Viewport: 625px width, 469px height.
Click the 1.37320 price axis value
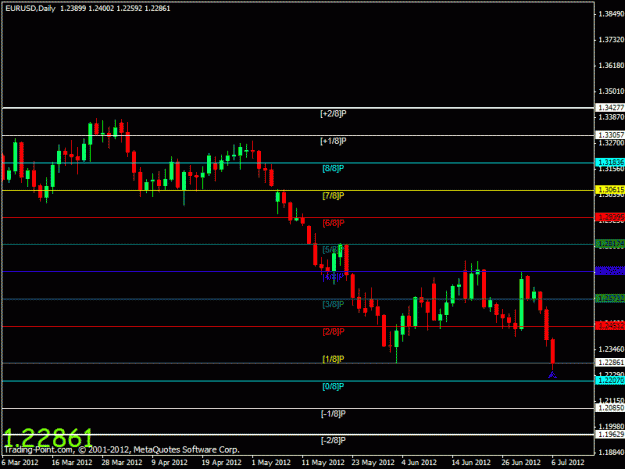(x=611, y=39)
